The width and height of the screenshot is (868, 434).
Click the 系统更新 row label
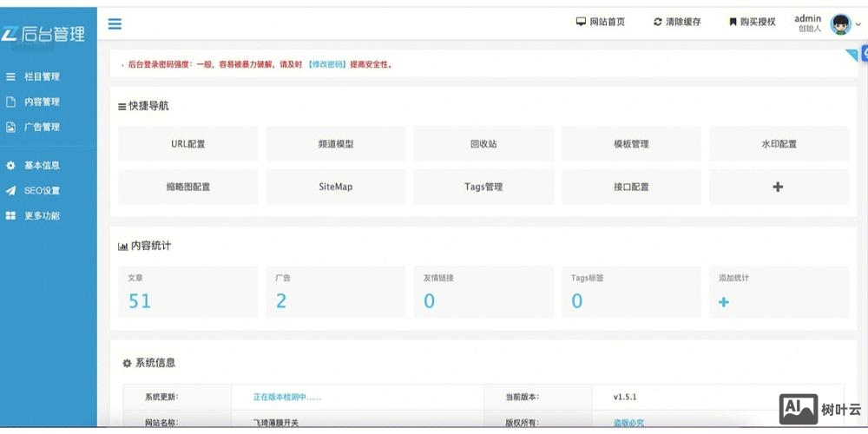[161, 397]
